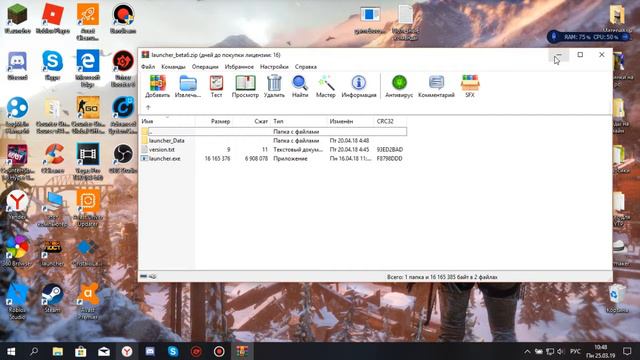The width and height of the screenshot is (640, 360).
Task: Open the Операции menu
Action: (x=205, y=67)
